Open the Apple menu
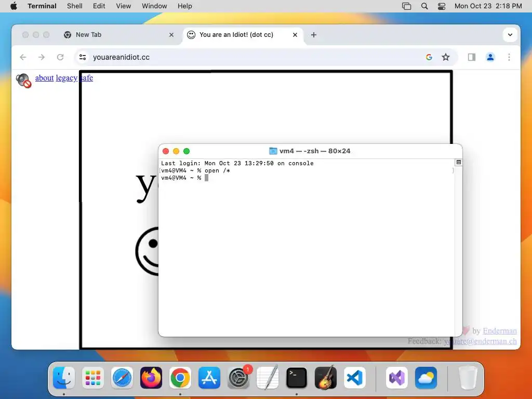The image size is (532, 399). coord(14,6)
